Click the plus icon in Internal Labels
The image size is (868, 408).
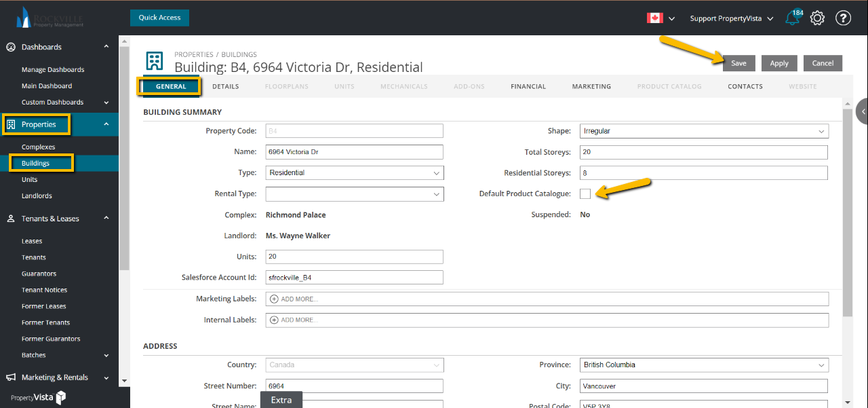274,320
